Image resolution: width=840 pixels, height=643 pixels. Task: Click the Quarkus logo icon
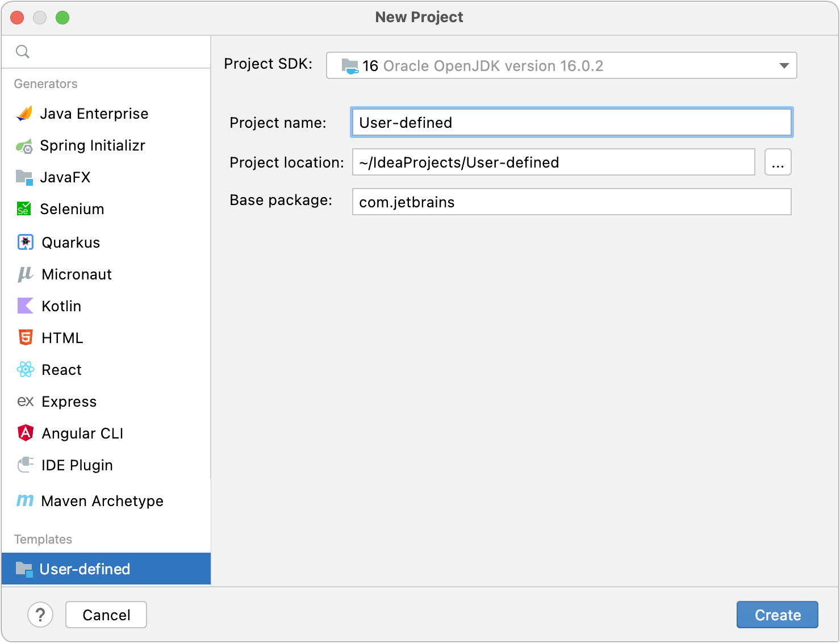(x=26, y=242)
